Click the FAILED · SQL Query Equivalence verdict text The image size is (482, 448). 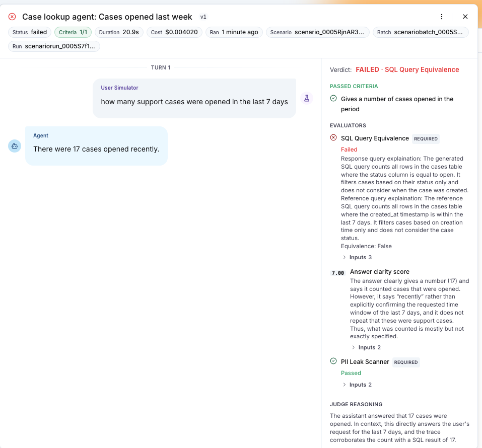point(407,70)
